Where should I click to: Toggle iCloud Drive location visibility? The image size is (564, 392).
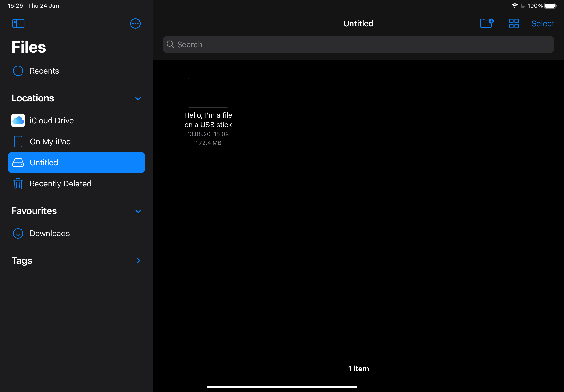(138, 98)
